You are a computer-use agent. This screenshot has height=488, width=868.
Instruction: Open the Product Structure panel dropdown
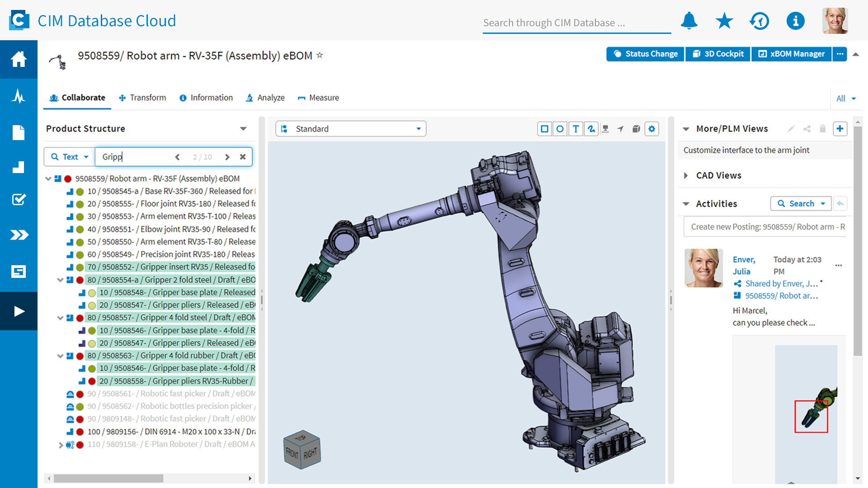243,129
